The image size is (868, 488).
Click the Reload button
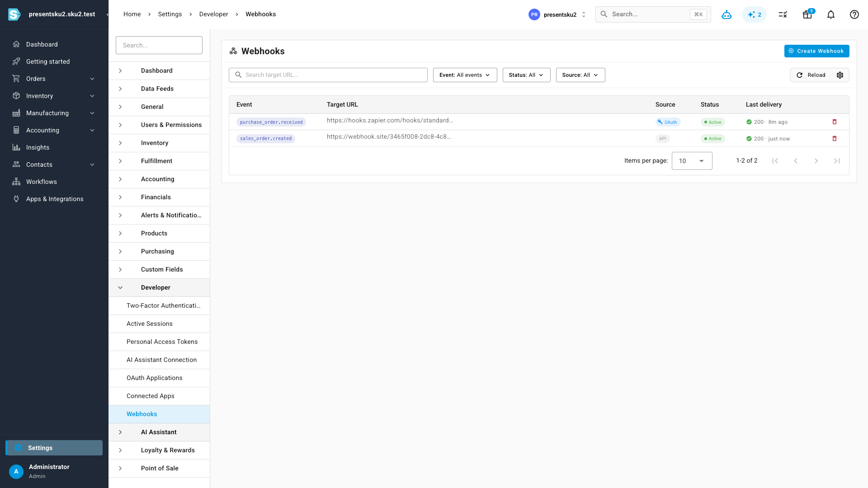811,75
